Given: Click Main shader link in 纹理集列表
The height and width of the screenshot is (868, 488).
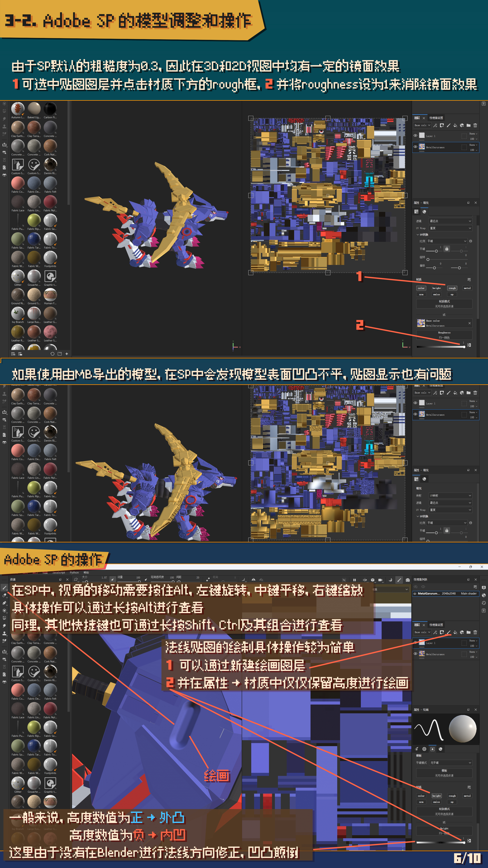Looking at the screenshot, I should [x=469, y=594].
